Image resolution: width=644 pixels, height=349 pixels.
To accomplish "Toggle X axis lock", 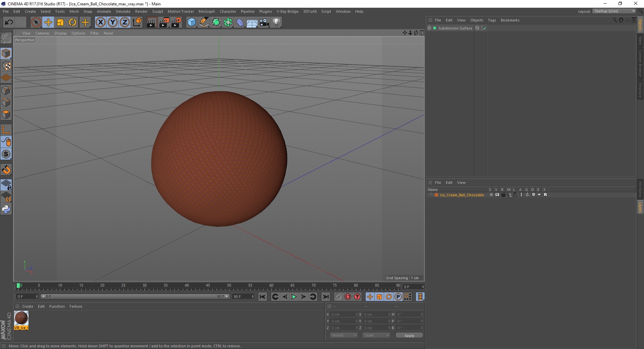I will (100, 22).
